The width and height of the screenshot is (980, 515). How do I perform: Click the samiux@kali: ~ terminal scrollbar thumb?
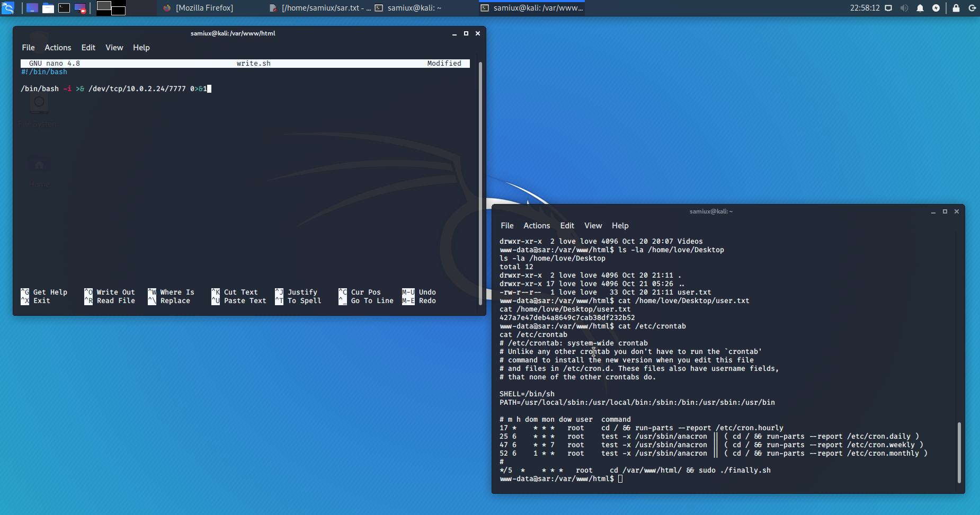[959, 452]
